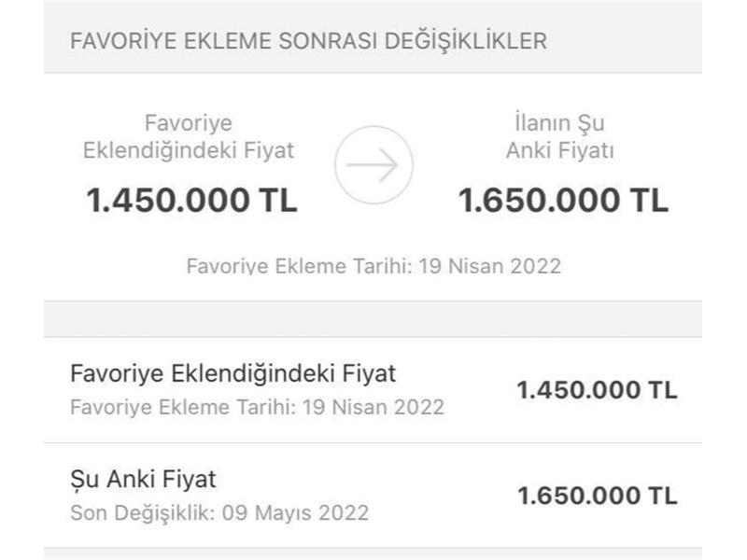This screenshot has width=747, height=560.
Task: Click the 1.450.000 TL value in the list row
Action: point(597,390)
